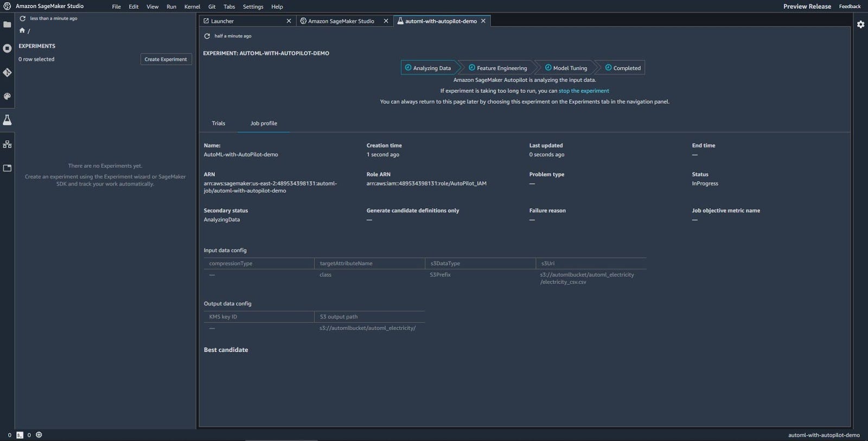
Task: Click the clock icon in Analyzing Data step
Action: [x=408, y=68]
